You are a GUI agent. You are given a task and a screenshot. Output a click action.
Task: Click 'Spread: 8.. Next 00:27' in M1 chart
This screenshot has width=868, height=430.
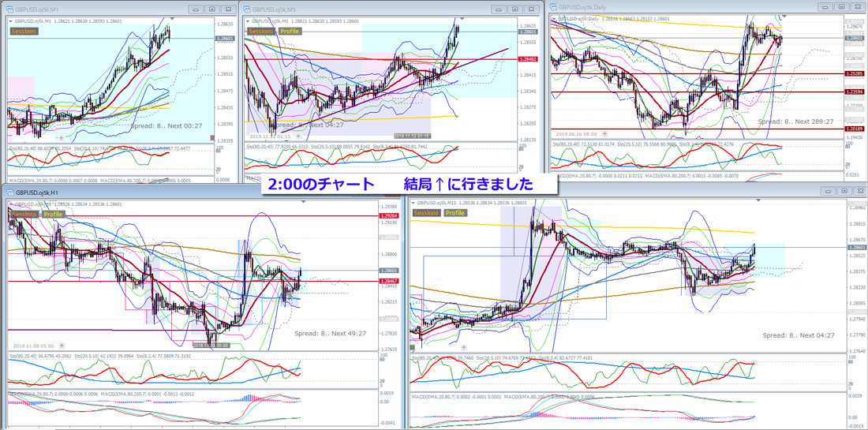[x=166, y=125]
